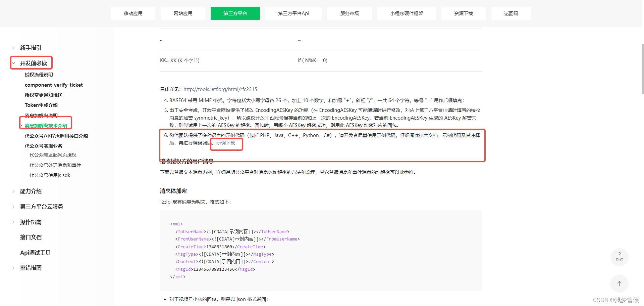This screenshot has height=306, width=644.
Task: Open the 移动应用 tab
Action: [133, 13]
